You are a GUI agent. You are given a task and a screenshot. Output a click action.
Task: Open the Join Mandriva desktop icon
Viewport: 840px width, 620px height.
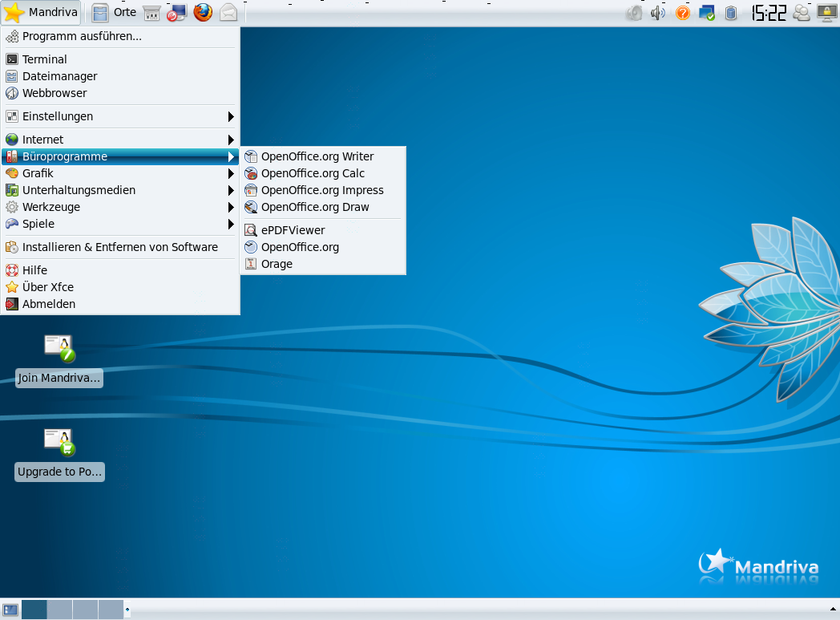59,350
